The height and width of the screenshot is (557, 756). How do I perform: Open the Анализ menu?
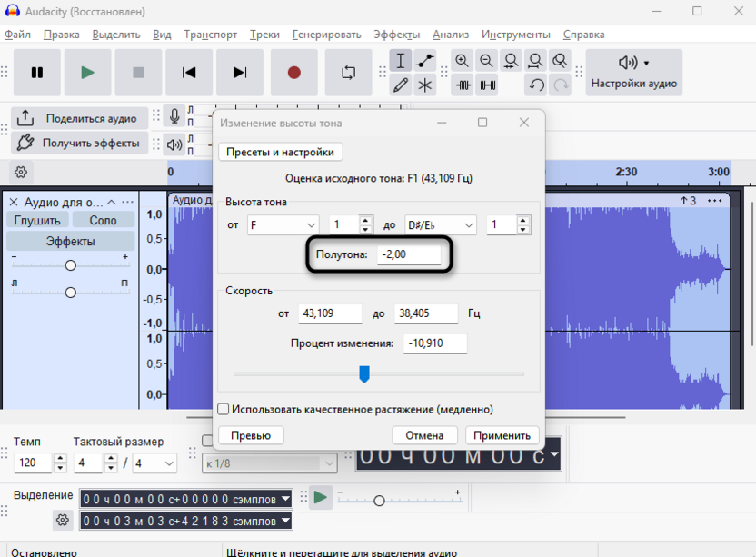tap(451, 35)
